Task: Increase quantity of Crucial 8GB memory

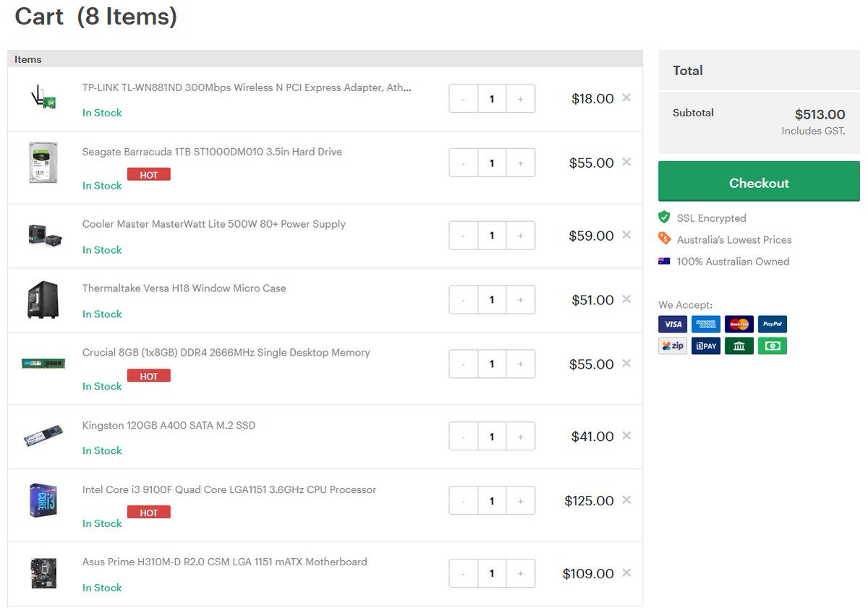Action: (x=520, y=364)
